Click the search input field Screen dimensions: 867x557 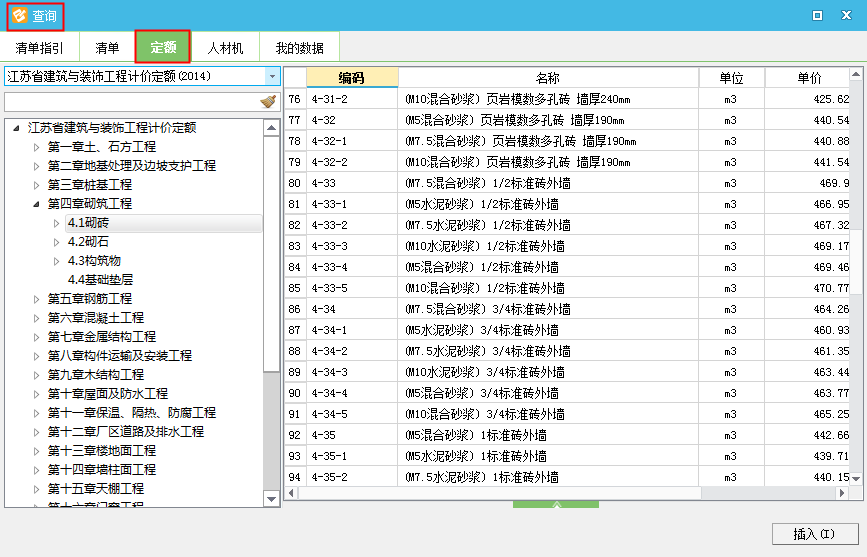pos(130,102)
